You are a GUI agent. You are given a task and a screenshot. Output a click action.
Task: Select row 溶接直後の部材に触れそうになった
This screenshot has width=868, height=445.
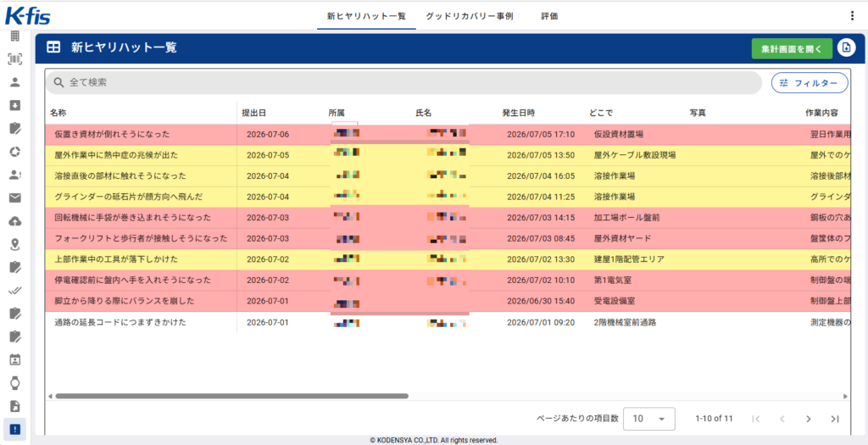pyautogui.click(x=448, y=176)
